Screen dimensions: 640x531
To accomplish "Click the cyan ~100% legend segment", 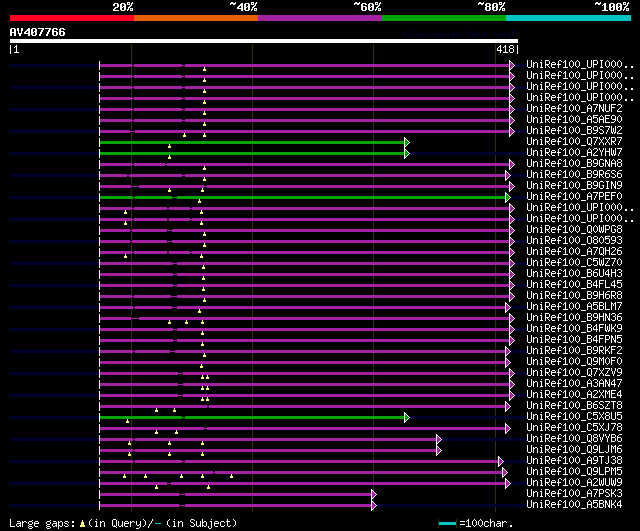I will (569, 18).
